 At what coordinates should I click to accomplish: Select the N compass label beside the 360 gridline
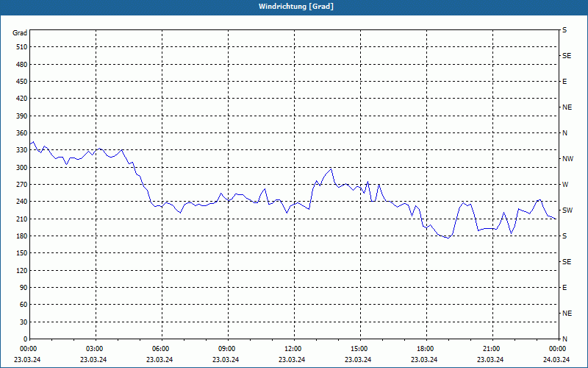point(564,133)
